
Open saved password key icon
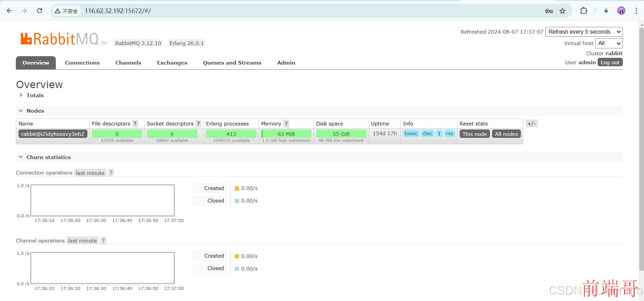(x=549, y=11)
